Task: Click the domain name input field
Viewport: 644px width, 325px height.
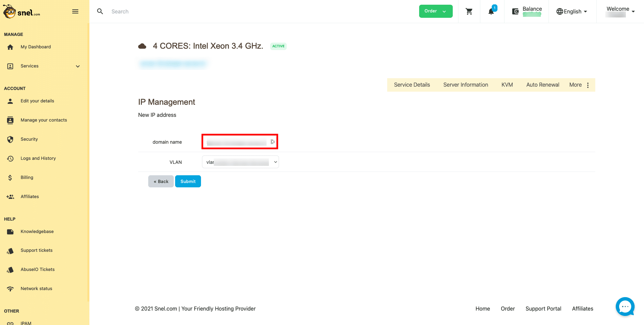Action: (x=237, y=142)
